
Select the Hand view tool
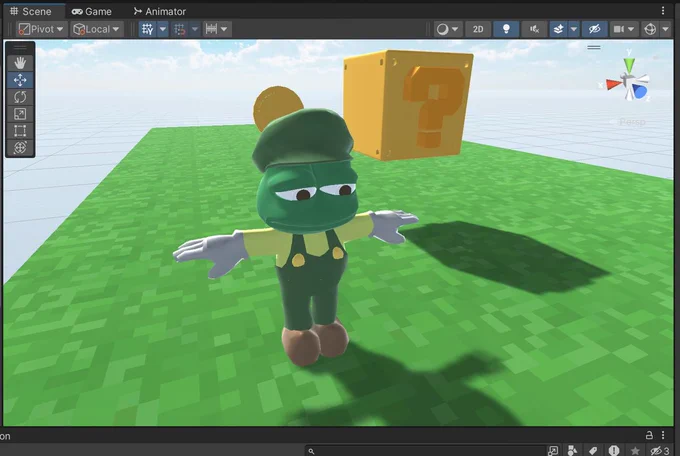(20, 63)
